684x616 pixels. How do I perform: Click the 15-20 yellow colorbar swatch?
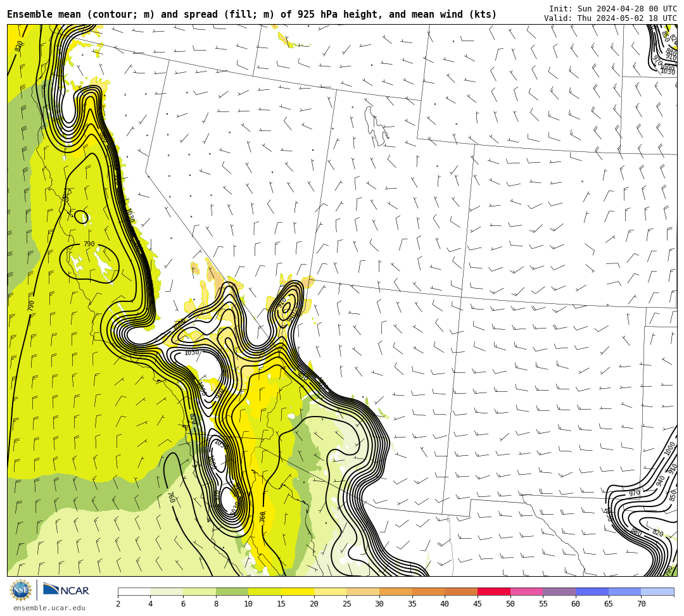(298, 591)
